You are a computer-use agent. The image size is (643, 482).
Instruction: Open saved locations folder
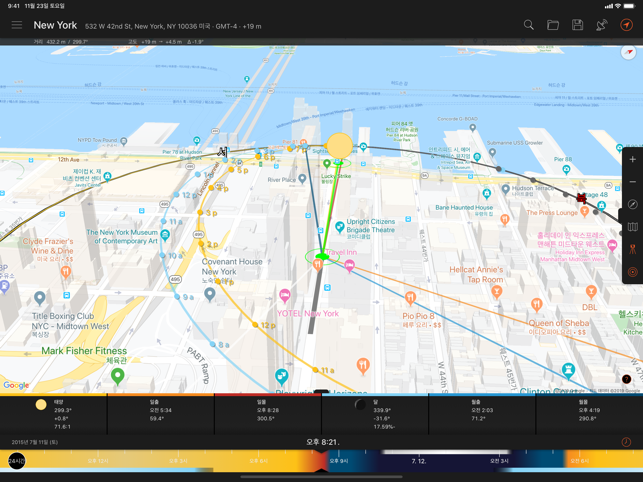point(553,25)
